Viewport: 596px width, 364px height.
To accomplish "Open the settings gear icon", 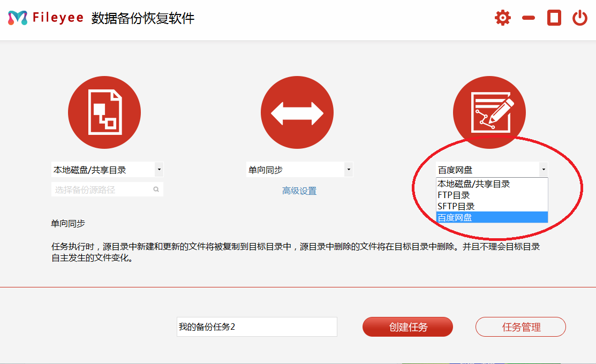I will 502,17.
